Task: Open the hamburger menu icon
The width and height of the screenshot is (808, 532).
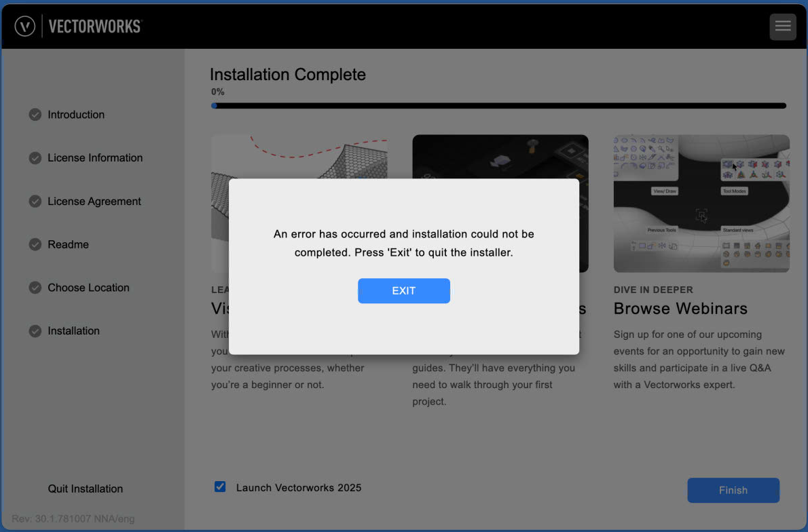Action: (782, 26)
